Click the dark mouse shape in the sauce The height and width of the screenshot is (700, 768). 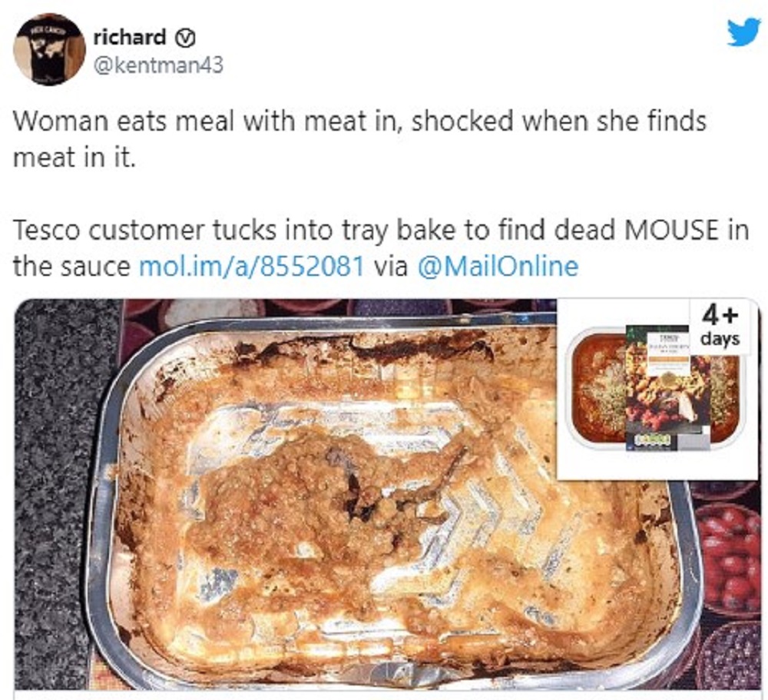click(x=360, y=490)
